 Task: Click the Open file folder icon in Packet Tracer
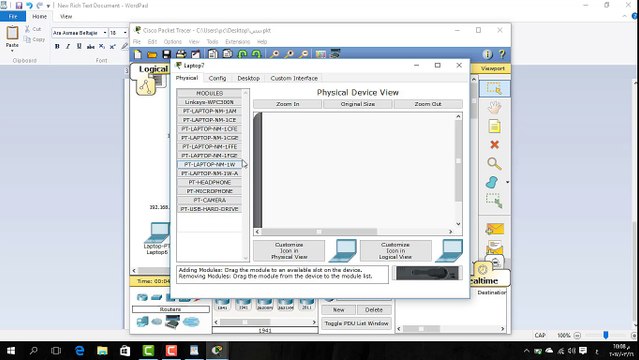coord(152,54)
